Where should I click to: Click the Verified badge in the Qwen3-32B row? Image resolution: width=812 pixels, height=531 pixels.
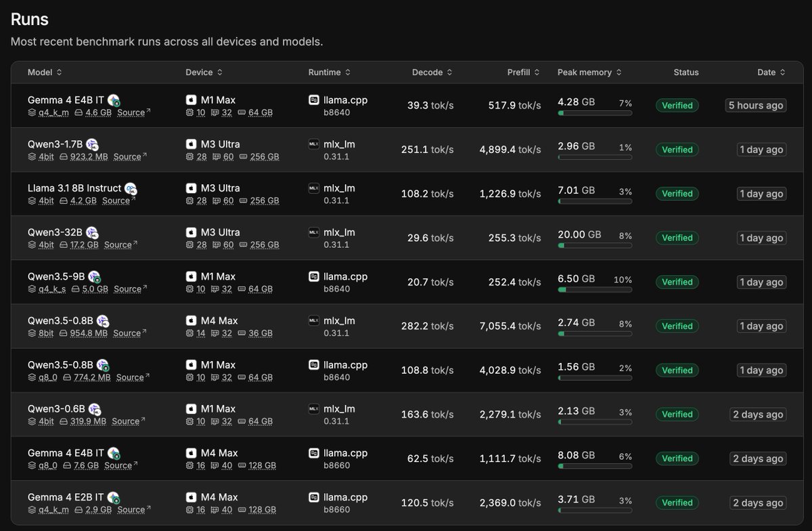click(x=677, y=238)
